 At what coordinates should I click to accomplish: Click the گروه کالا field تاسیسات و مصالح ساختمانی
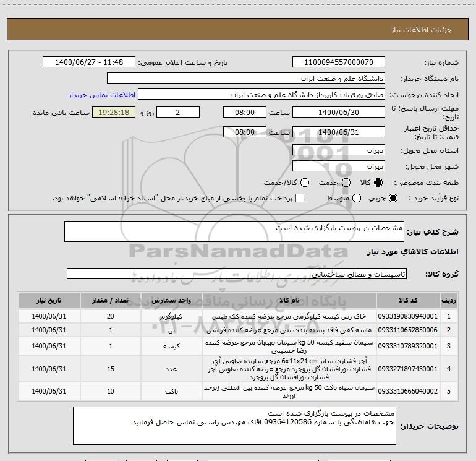pos(237,274)
